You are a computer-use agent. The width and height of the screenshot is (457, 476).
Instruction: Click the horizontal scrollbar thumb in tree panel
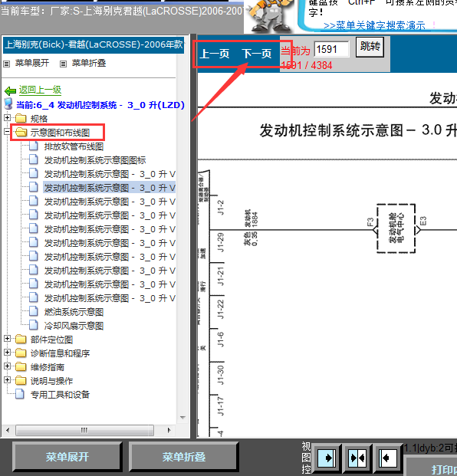pyautogui.click(x=84, y=430)
